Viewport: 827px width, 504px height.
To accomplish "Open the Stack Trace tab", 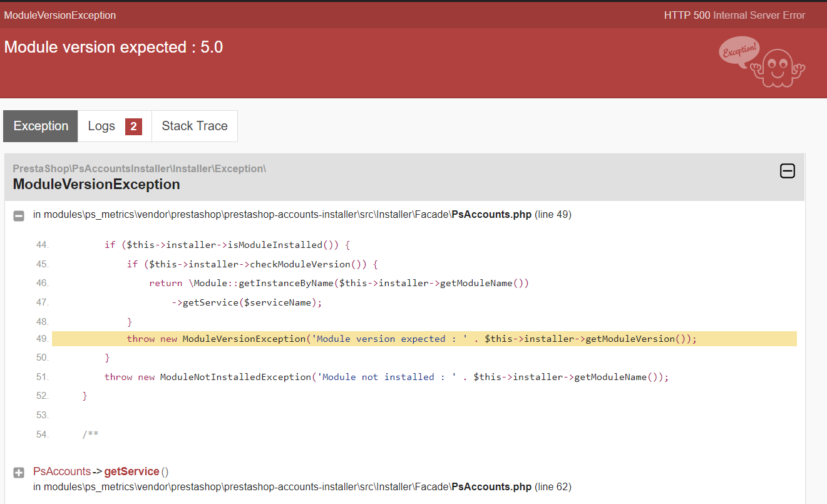I will (195, 126).
